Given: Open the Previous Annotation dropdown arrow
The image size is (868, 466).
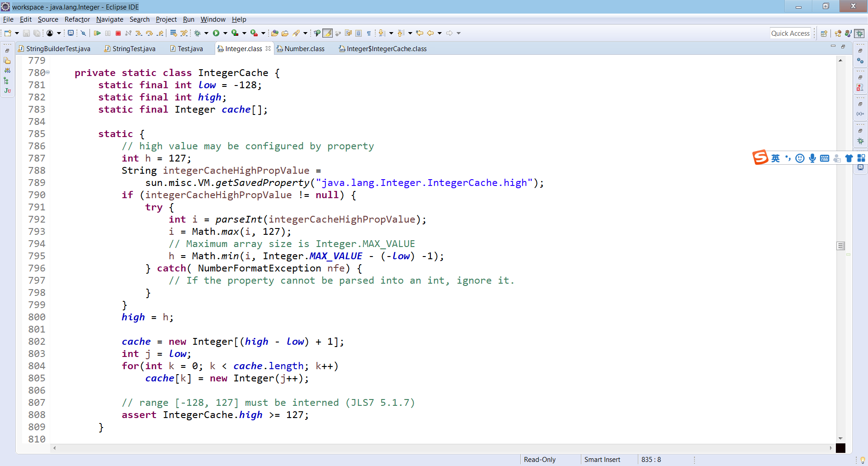Looking at the screenshot, I should 410,33.
